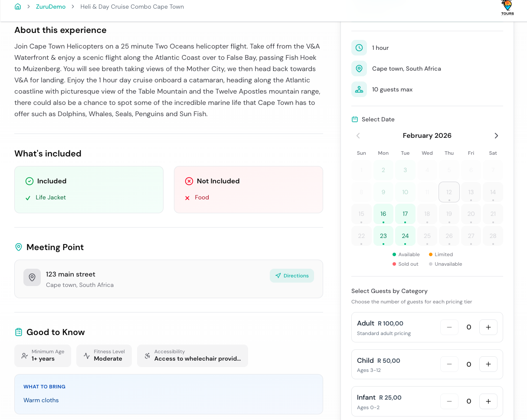Screen dimensions: 527x420
Task: Decrease the Infant guest count
Action: click(449, 401)
